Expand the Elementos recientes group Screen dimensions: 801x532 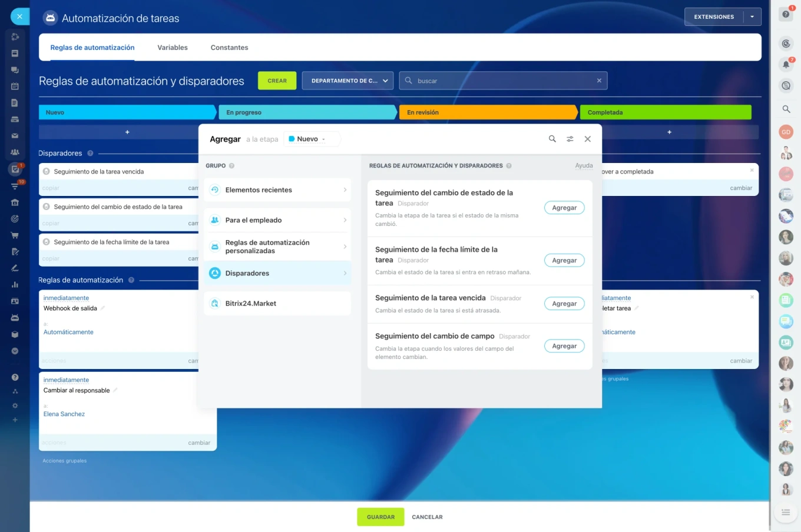pyautogui.click(x=277, y=190)
